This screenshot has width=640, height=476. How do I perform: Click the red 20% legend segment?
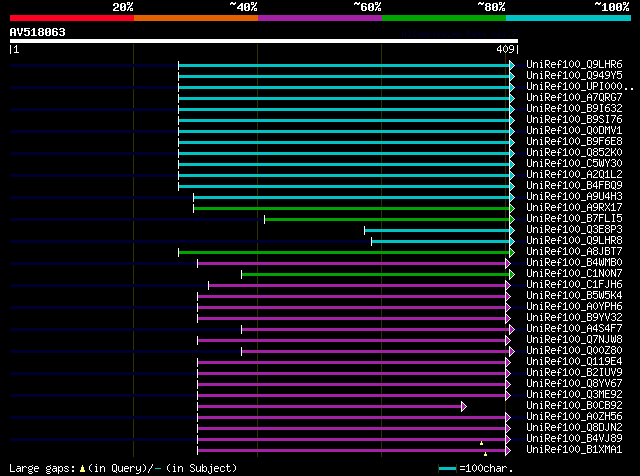[72, 18]
